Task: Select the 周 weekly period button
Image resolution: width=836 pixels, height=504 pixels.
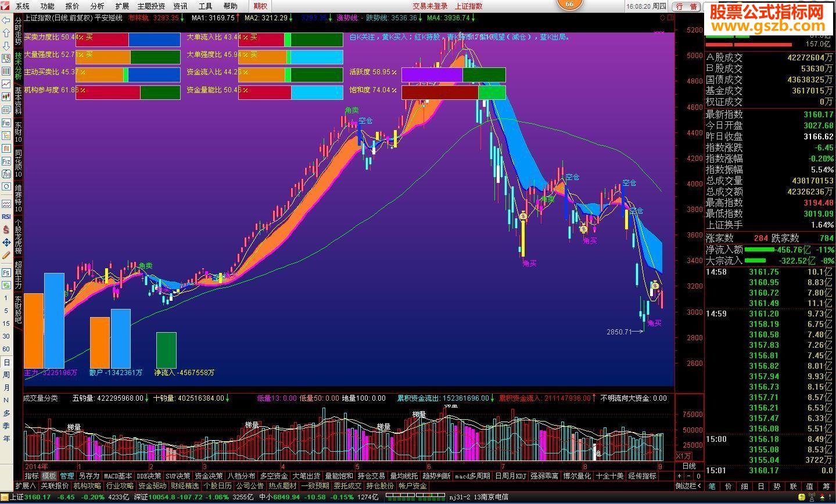Action: [x=6, y=375]
